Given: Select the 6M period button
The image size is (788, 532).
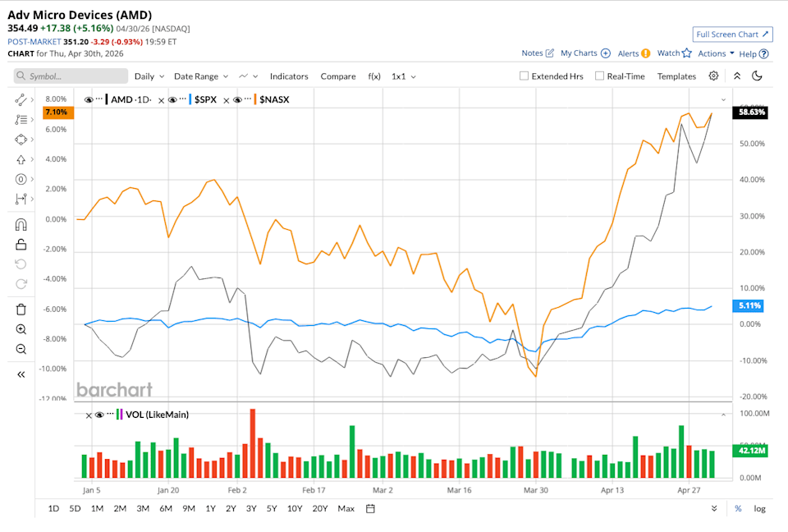Looking at the screenshot, I should point(166,508).
